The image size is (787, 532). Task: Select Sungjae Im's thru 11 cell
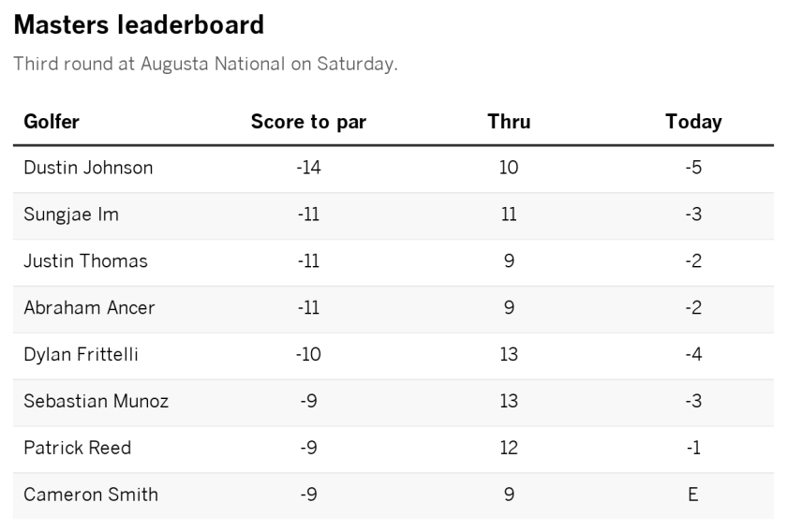click(x=509, y=214)
